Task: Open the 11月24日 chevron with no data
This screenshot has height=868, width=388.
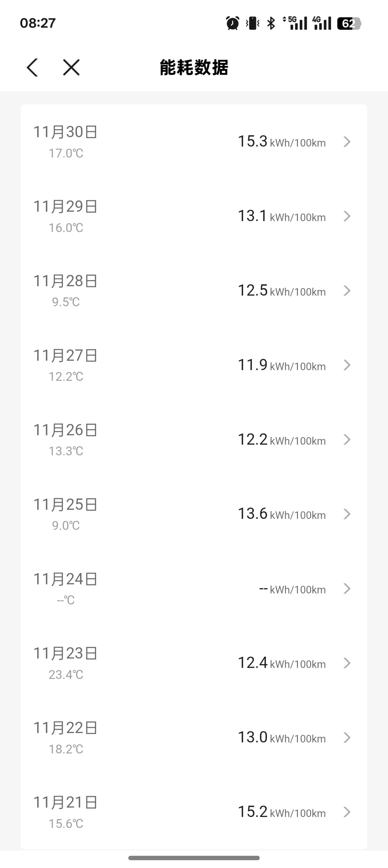Action: tap(347, 589)
